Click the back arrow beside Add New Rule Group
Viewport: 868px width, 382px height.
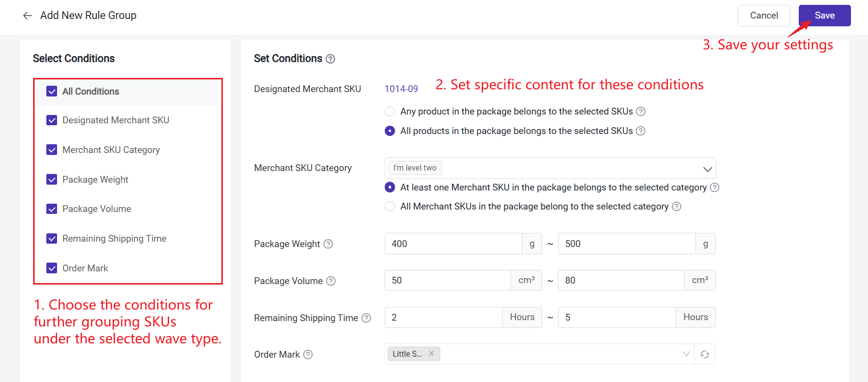(27, 16)
